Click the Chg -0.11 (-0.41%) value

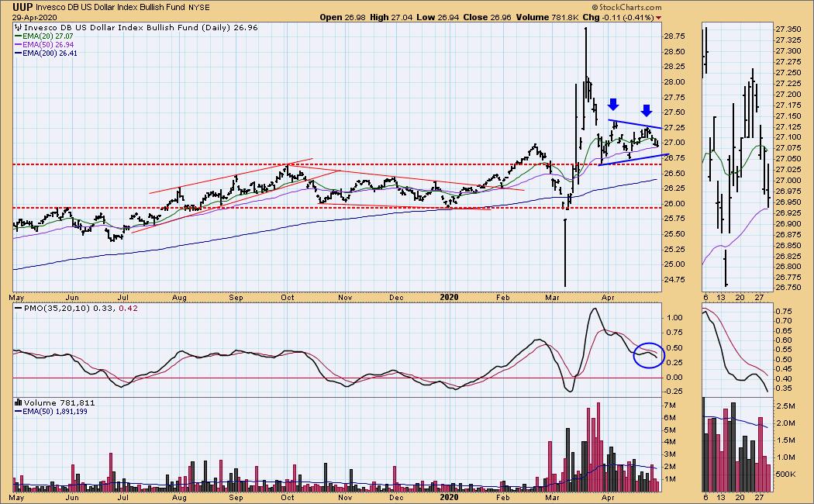point(619,17)
